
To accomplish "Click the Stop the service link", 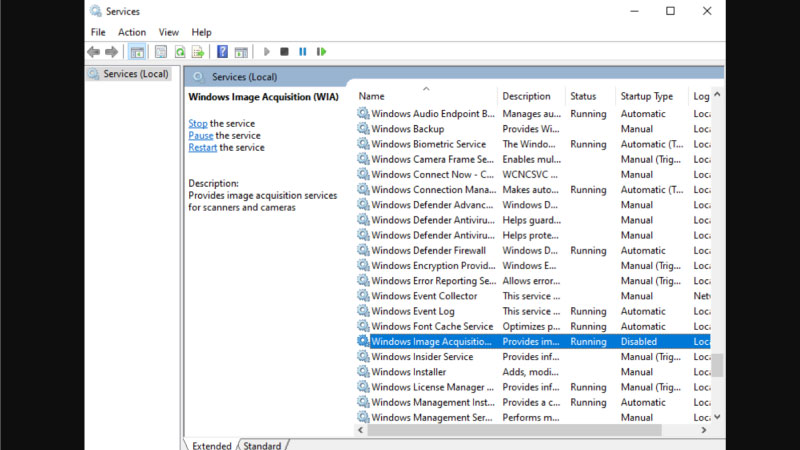I will coord(198,123).
